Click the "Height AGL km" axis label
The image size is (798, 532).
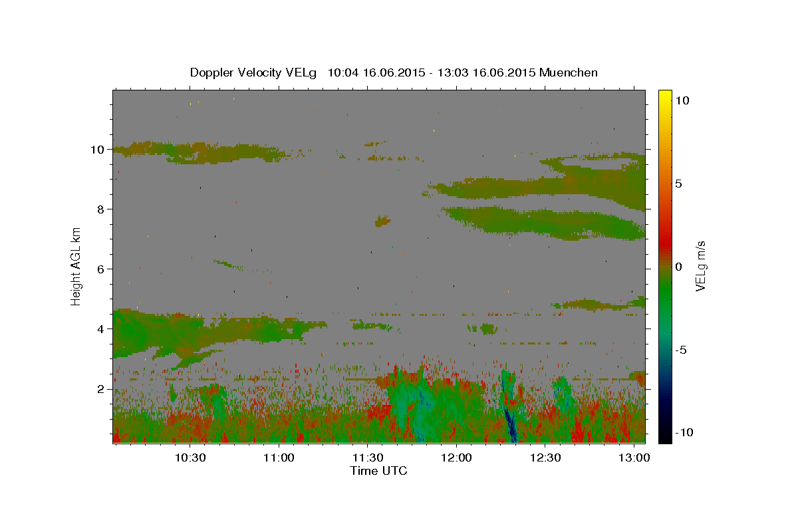pos(76,266)
